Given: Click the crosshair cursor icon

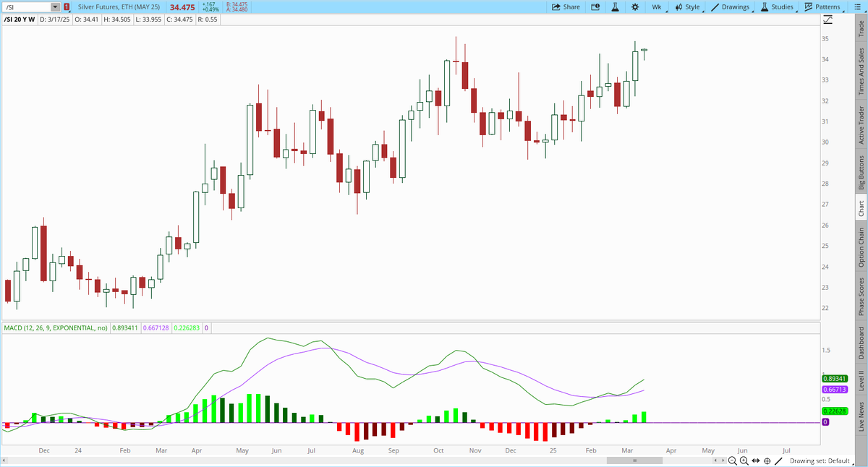Looking at the screenshot, I should click(x=767, y=460).
